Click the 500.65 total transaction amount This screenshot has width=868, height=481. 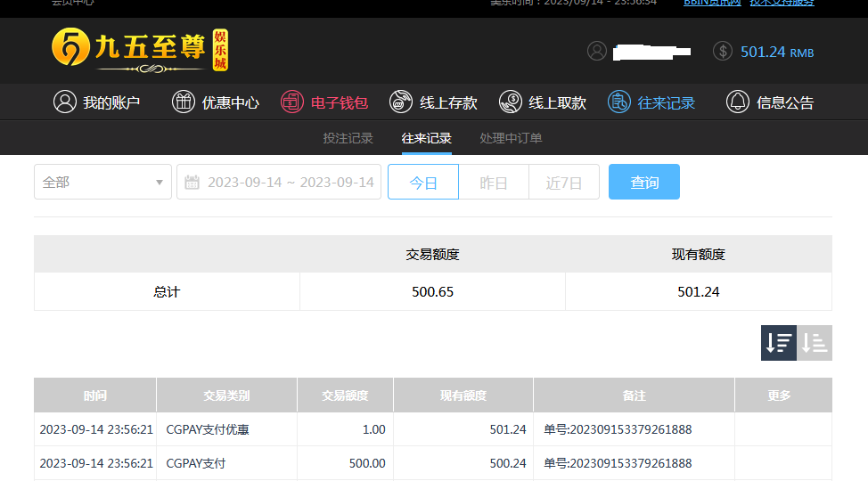click(x=433, y=291)
